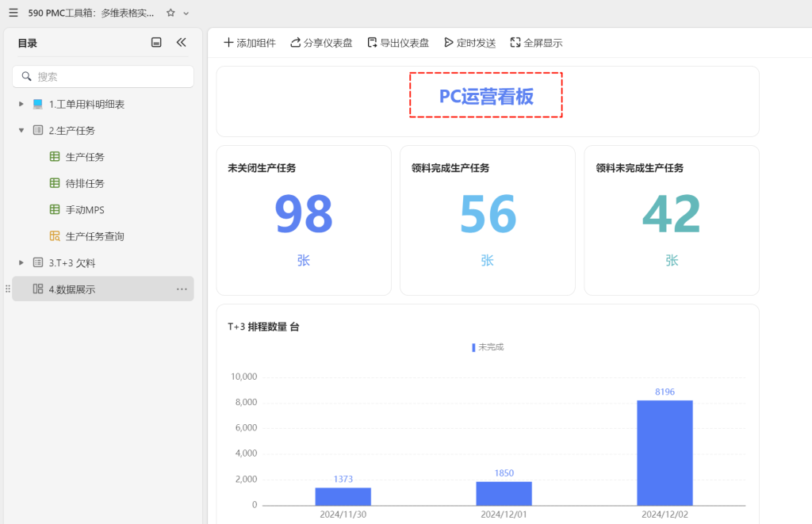Click the panel layout icon next to 目录
The height and width of the screenshot is (524, 812).
[x=156, y=43]
